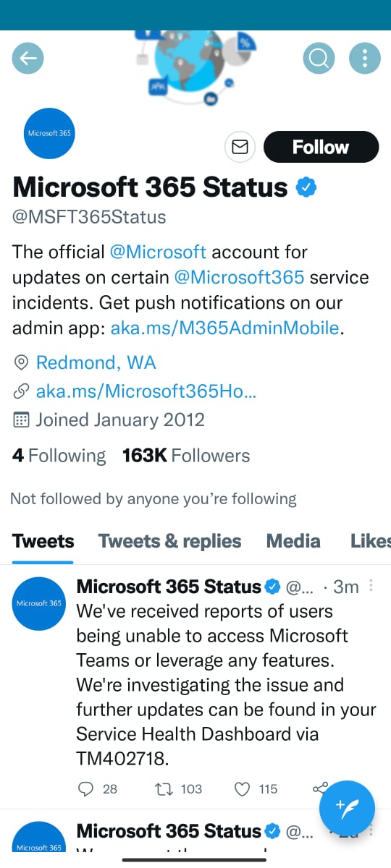Open the search magnifier icon
This screenshot has height=868, width=391.
pos(319,59)
